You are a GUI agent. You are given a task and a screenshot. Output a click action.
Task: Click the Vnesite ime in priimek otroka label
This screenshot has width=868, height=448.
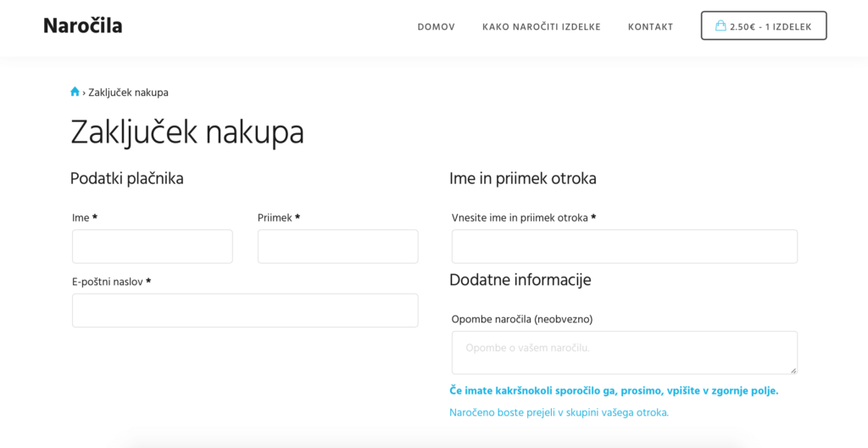click(520, 218)
